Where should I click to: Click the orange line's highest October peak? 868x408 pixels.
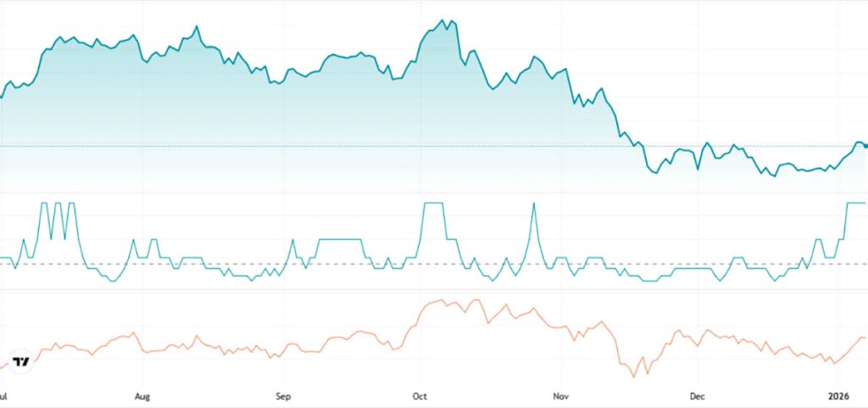443,300
